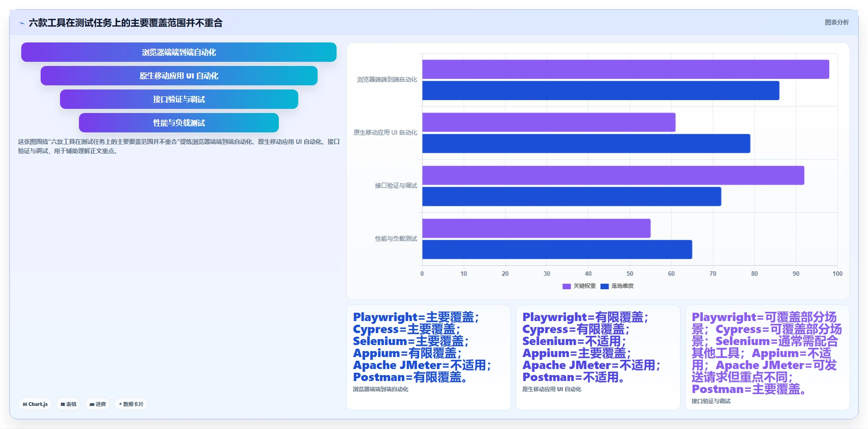Select the 接口验证与调试 funnel stage

coord(179,99)
